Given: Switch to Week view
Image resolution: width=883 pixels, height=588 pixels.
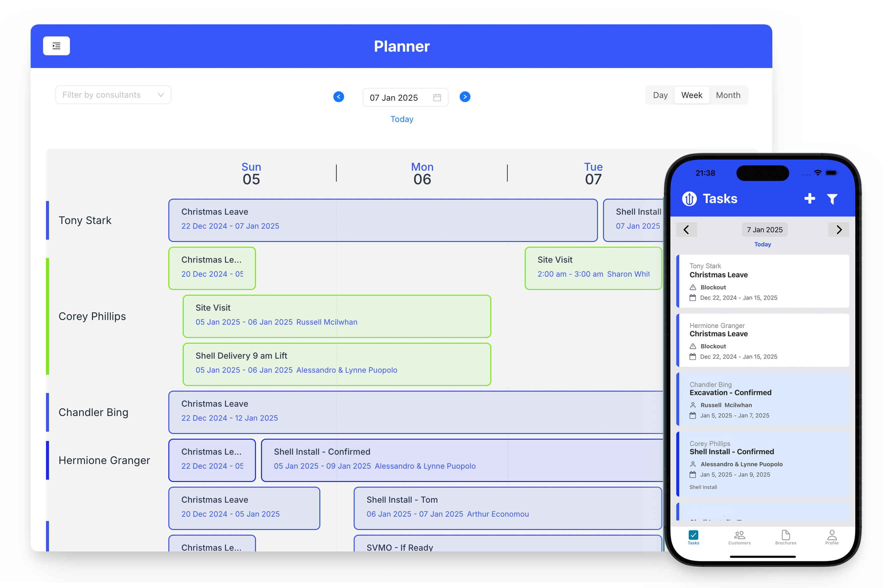Looking at the screenshot, I should point(691,95).
